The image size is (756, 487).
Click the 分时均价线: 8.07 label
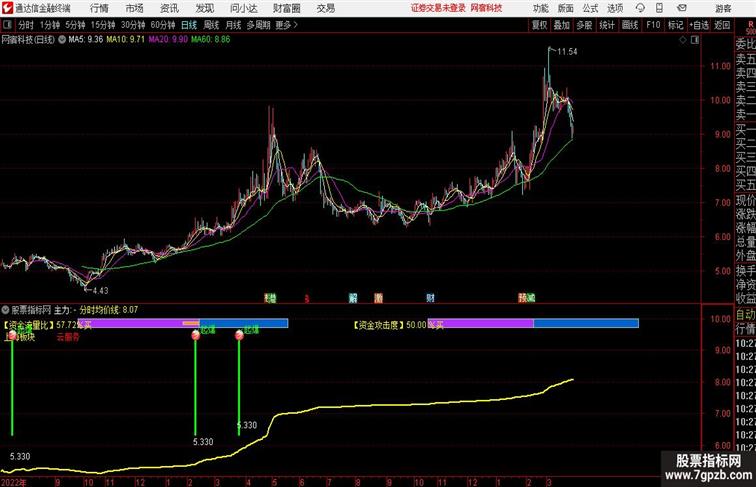click(x=108, y=310)
